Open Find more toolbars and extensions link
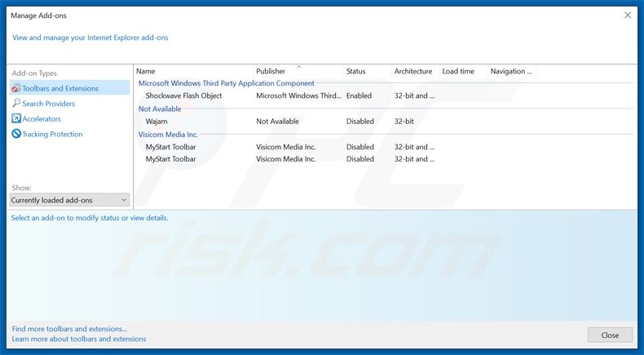The width and height of the screenshot is (644, 355). 69,329
